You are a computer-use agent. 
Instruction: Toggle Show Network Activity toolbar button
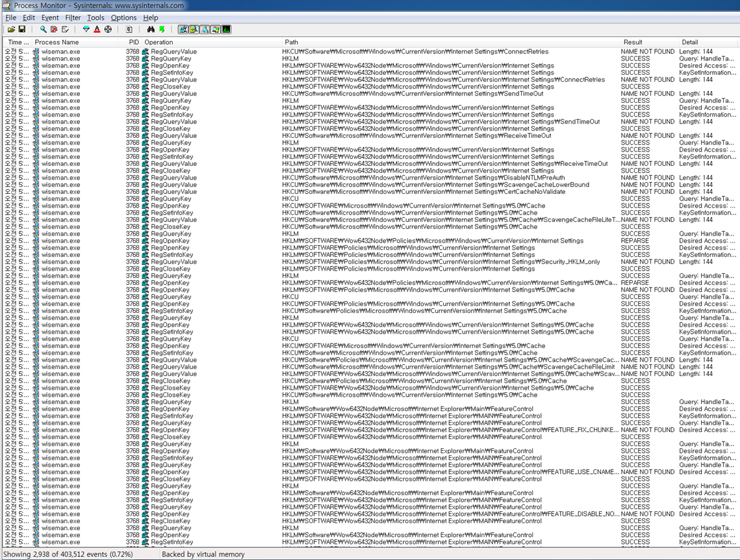205,29
